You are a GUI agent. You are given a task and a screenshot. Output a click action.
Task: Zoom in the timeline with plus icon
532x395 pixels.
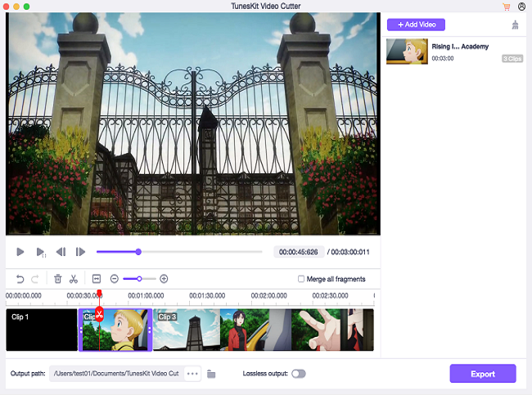click(x=164, y=279)
